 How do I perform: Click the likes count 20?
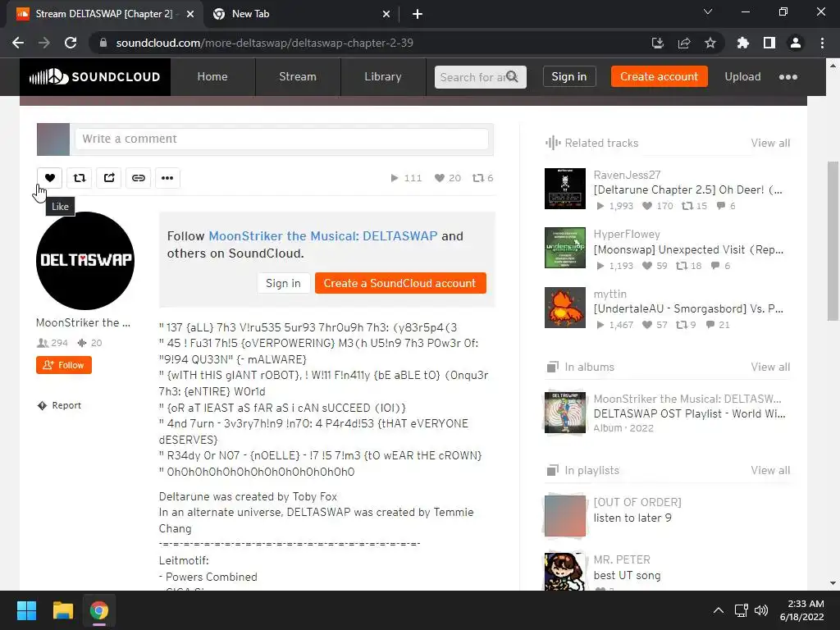tap(448, 178)
